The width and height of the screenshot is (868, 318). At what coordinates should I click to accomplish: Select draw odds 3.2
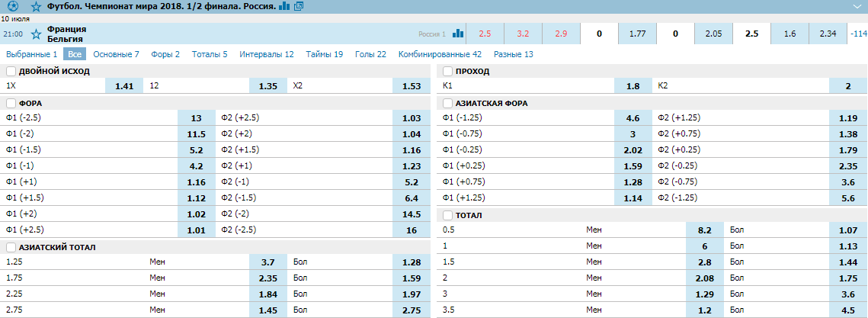click(523, 34)
